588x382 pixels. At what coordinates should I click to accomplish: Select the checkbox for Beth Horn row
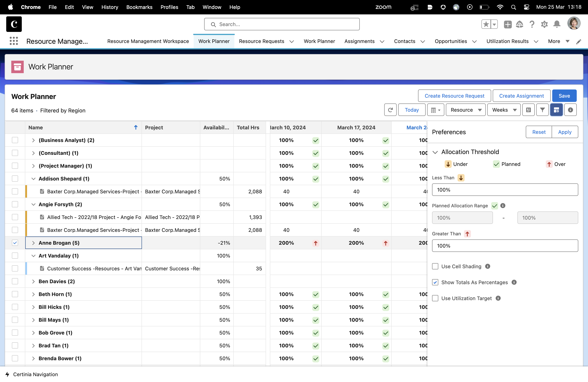tap(15, 294)
